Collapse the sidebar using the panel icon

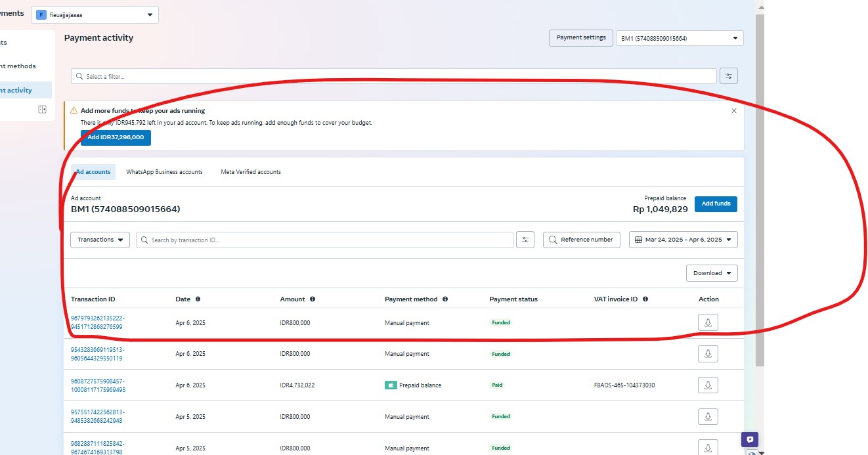[x=42, y=110]
